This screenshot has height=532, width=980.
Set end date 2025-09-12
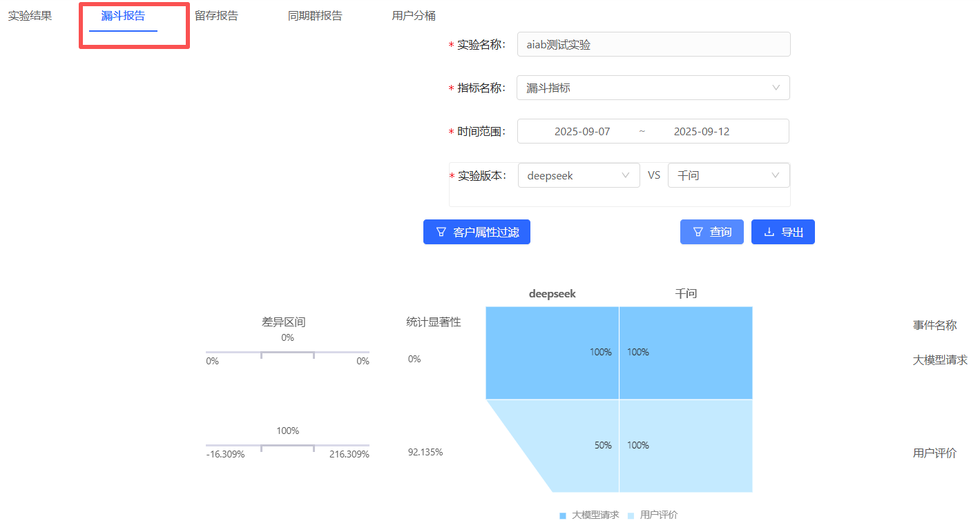[701, 131]
